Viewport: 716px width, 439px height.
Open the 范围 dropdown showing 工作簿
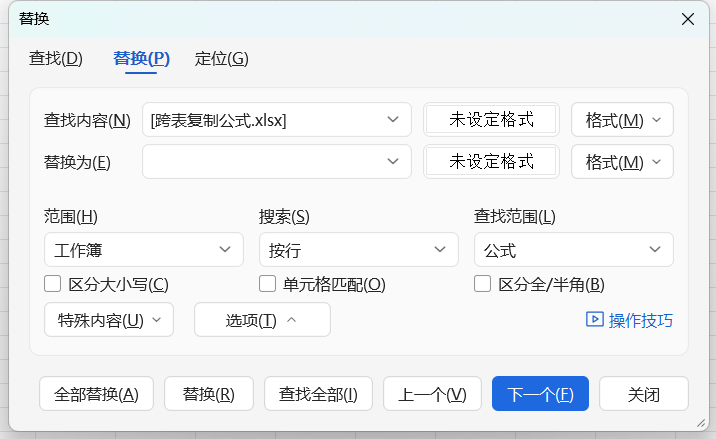point(144,250)
